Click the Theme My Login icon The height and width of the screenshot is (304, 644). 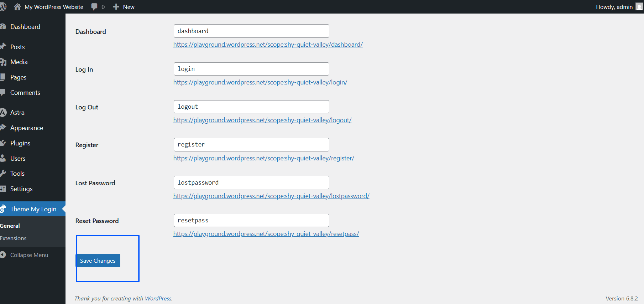point(3,209)
